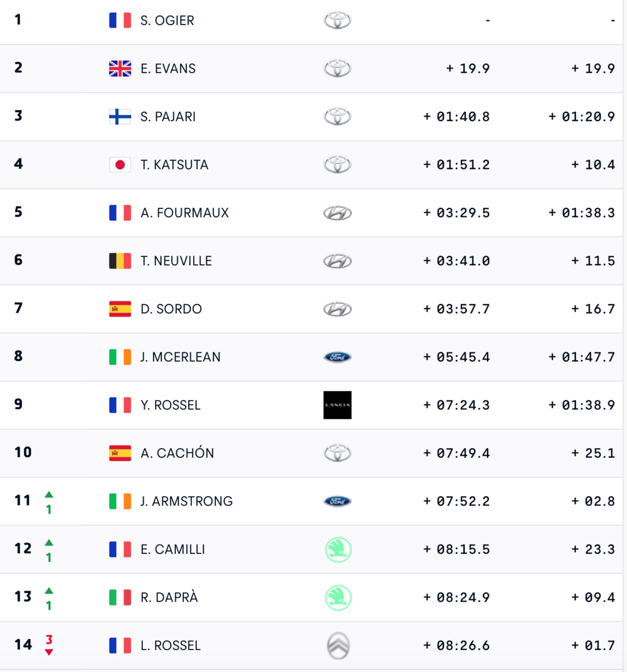Click the green up arrow beside J. Armstrong
Viewport: 627px width, 672px height.
pos(49,495)
